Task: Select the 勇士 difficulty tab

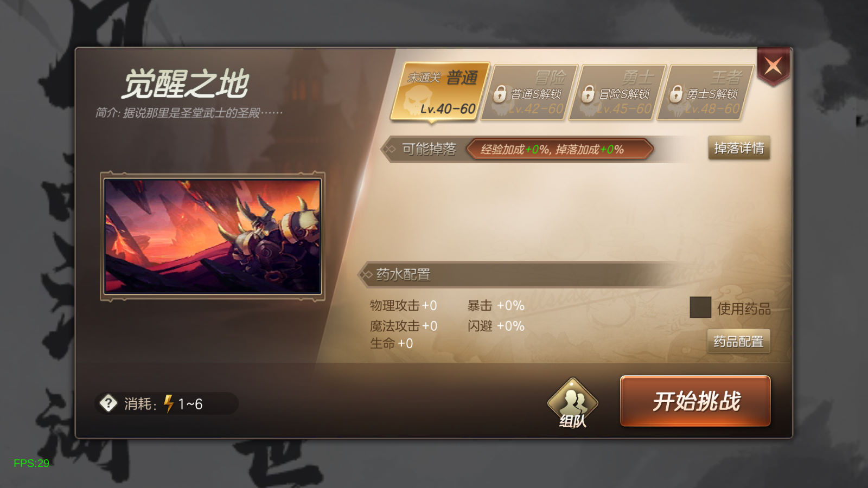Action: pos(617,92)
